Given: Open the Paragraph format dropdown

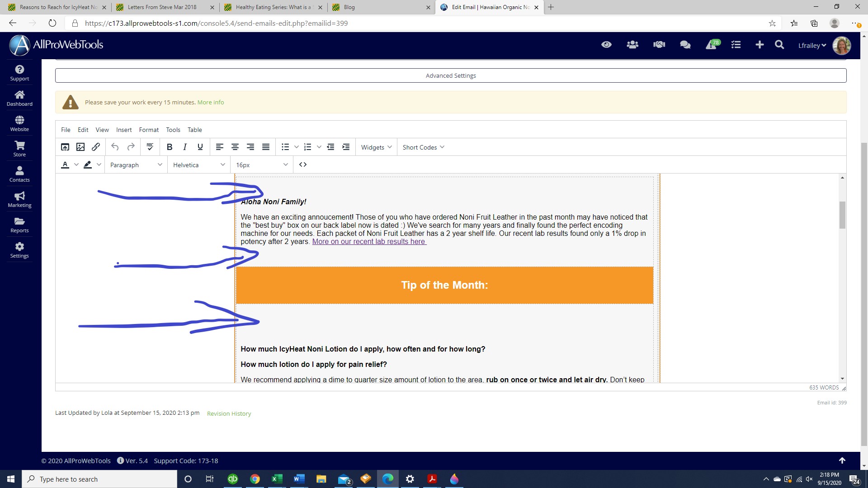Looking at the screenshot, I should pyautogui.click(x=136, y=164).
